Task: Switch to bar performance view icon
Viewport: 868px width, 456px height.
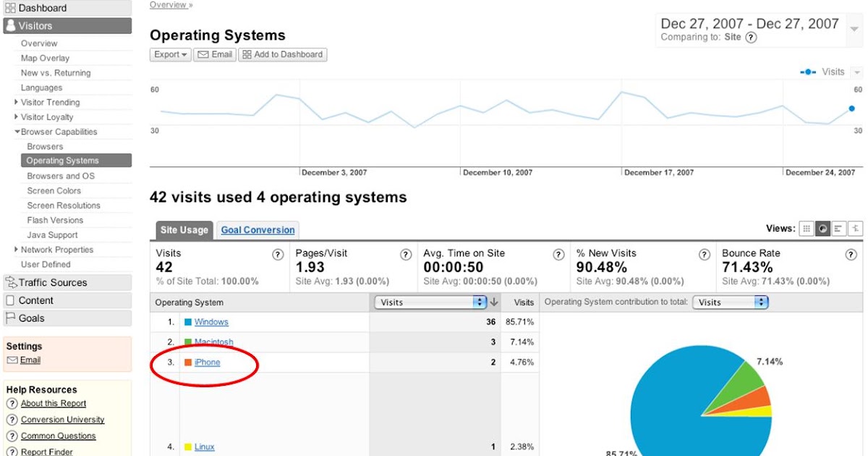Action: (x=839, y=229)
